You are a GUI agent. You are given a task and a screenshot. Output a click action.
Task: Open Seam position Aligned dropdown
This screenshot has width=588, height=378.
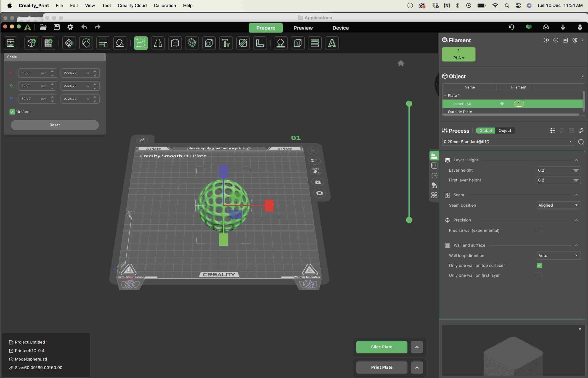(x=559, y=205)
